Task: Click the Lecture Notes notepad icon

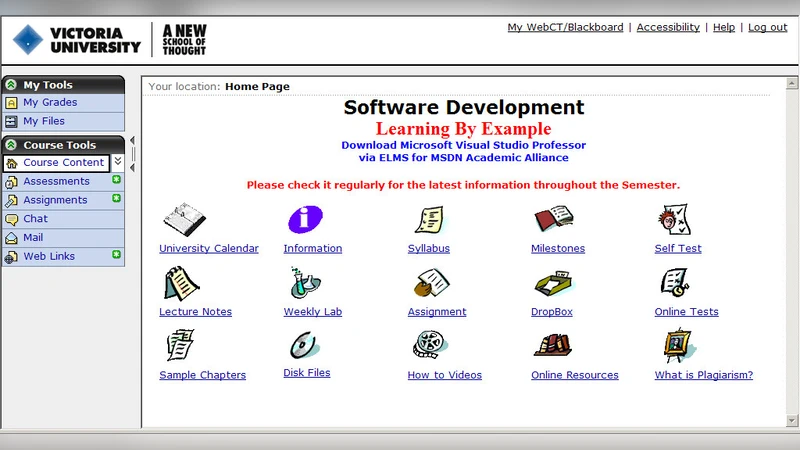Action: click(181, 283)
